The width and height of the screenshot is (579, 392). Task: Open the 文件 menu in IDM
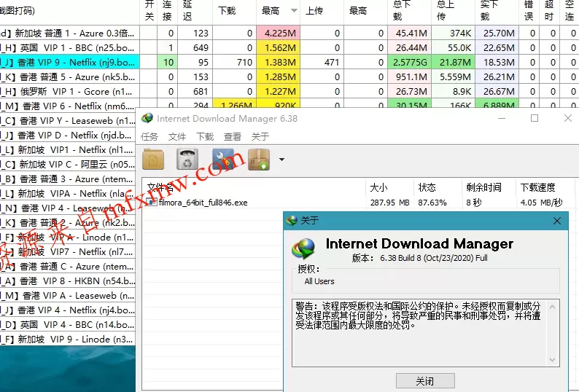click(x=177, y=136)
